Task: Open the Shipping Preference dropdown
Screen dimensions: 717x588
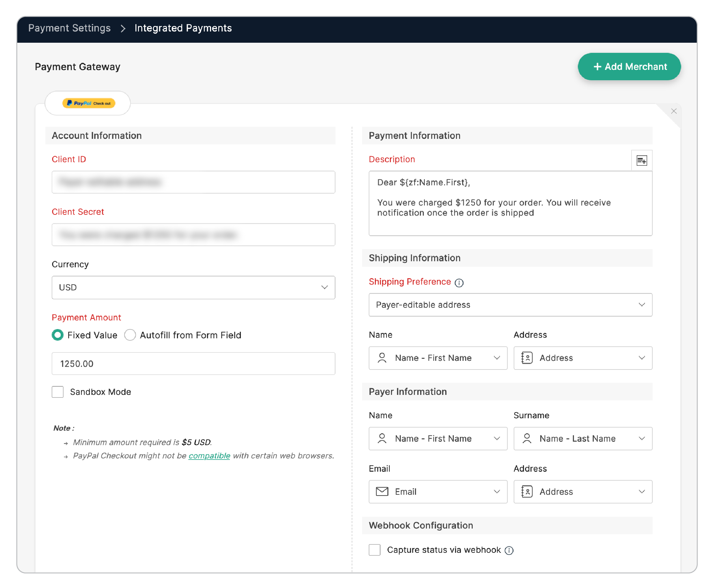Action: tap(510, 305)
